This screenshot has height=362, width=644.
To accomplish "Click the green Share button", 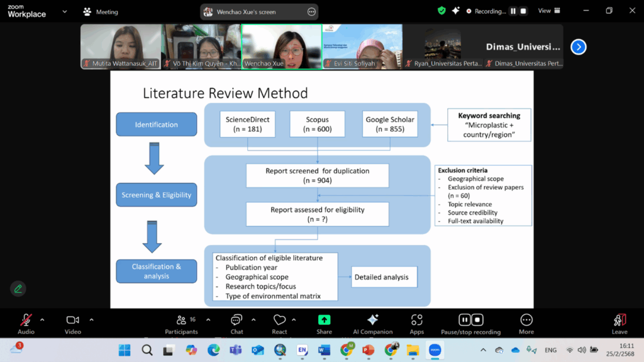I will [x=324, y=321].
